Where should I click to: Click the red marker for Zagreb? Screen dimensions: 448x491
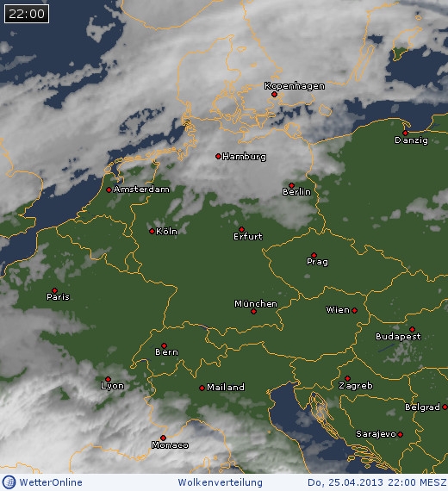[347, 378]
